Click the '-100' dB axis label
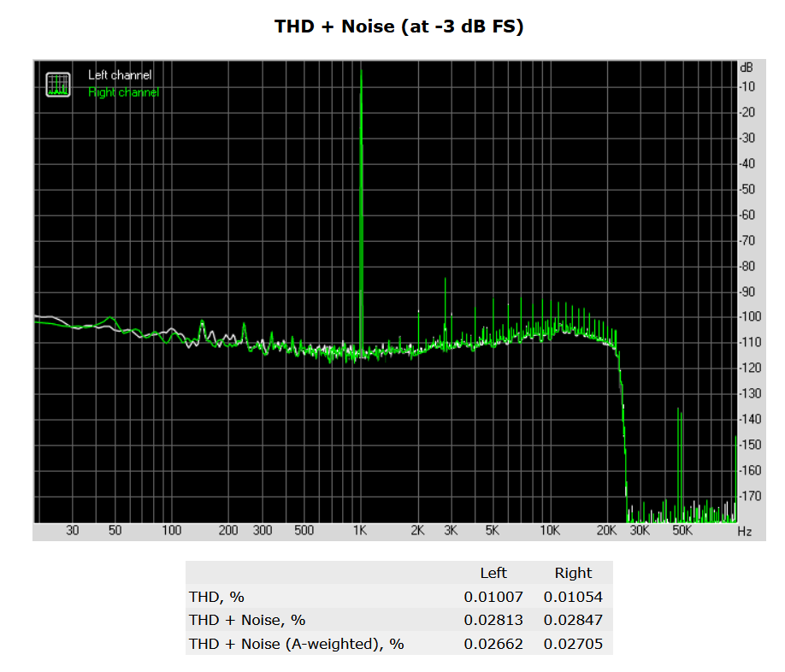The width and height of the screenshot is (785, 672). (x=750, y=316)
